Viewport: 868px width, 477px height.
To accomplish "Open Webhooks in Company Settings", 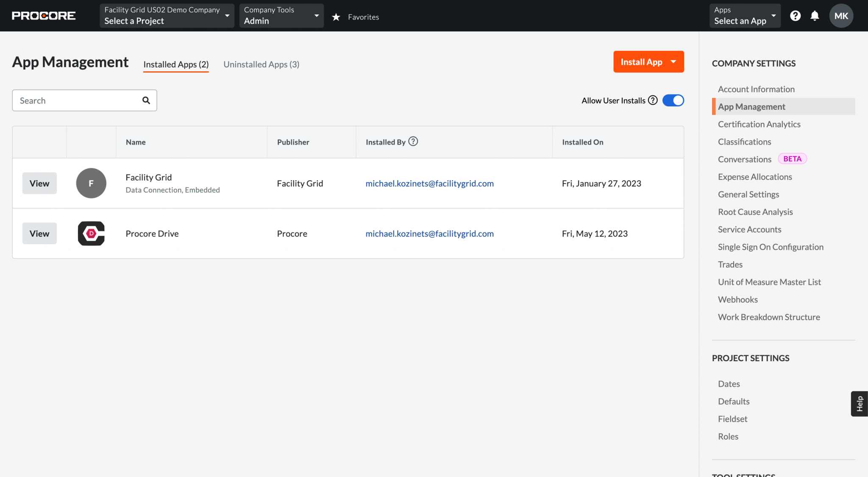I will [738, 299].
